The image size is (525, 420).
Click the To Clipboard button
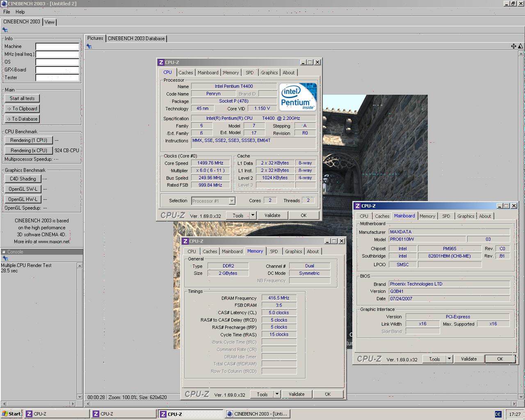click(x=23, y=109)
